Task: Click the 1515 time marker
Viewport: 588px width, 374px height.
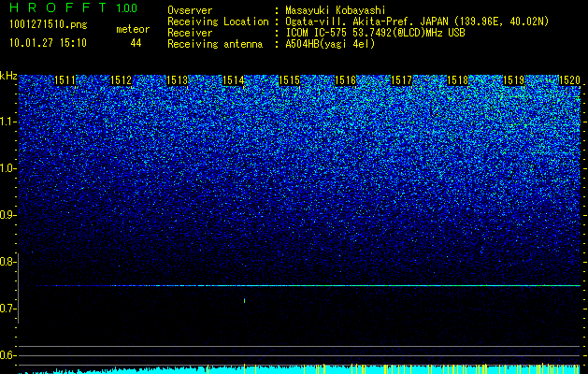Action: [289, 80]
